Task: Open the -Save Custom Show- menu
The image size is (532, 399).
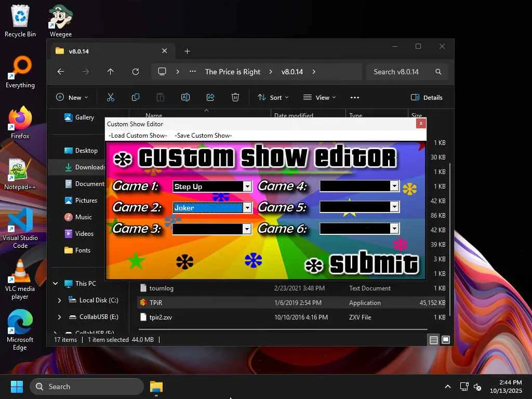Action: [x=203, y=136]
